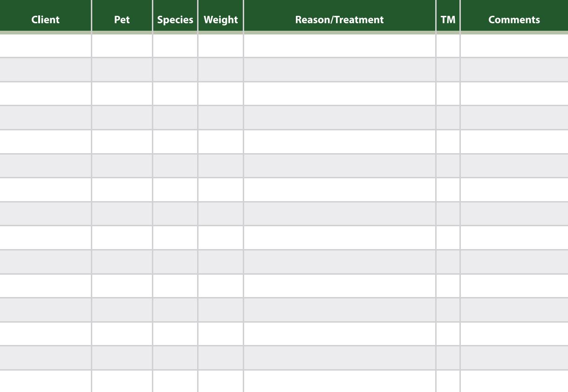
Task: Click the Comments column header
Action: 514,20
